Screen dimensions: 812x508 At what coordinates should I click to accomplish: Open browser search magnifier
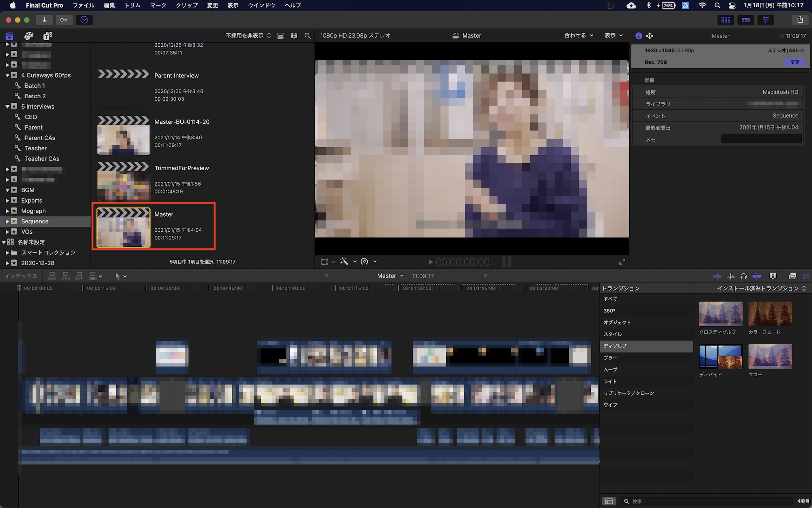tap(307, 36)
